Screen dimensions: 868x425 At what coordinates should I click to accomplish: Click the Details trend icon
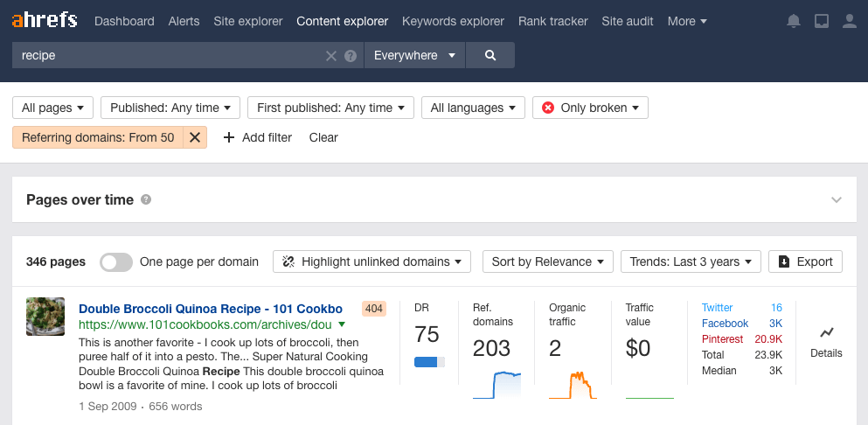pyautogui.click(x=827, y=332)
